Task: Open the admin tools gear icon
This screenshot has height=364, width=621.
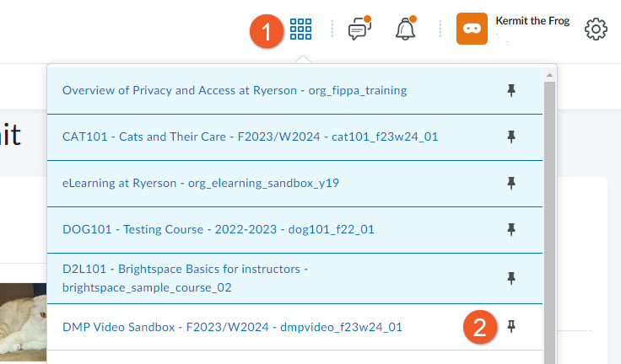Action: (597, 29)
